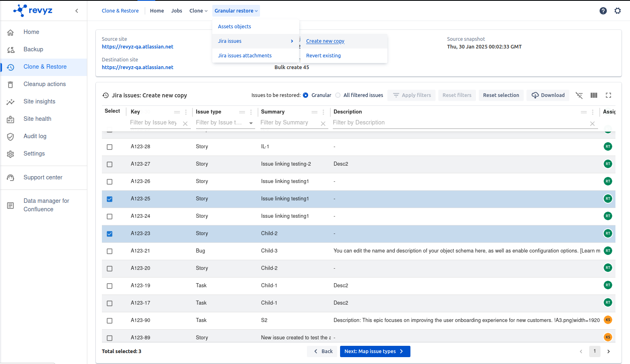630x364 pixels.
Task: Choose Jira issues attachments menu item
Action: [x=245, y=56]
